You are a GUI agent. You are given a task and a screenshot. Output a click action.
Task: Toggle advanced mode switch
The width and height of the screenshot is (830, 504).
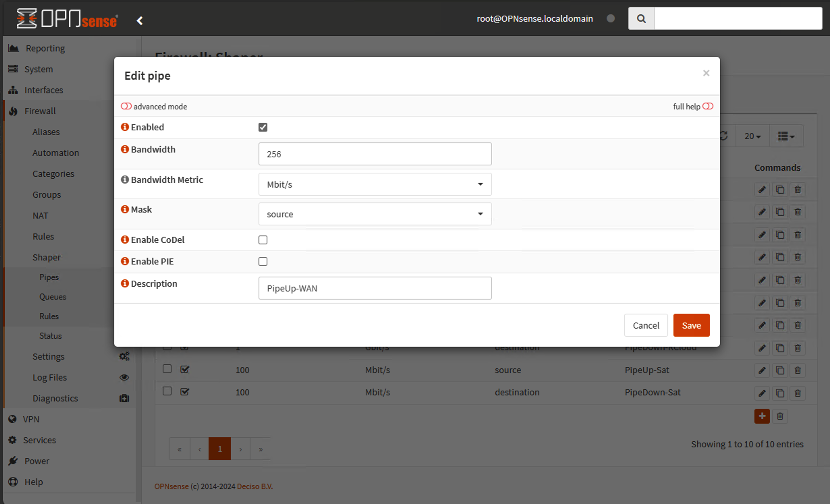pos(126,106)
